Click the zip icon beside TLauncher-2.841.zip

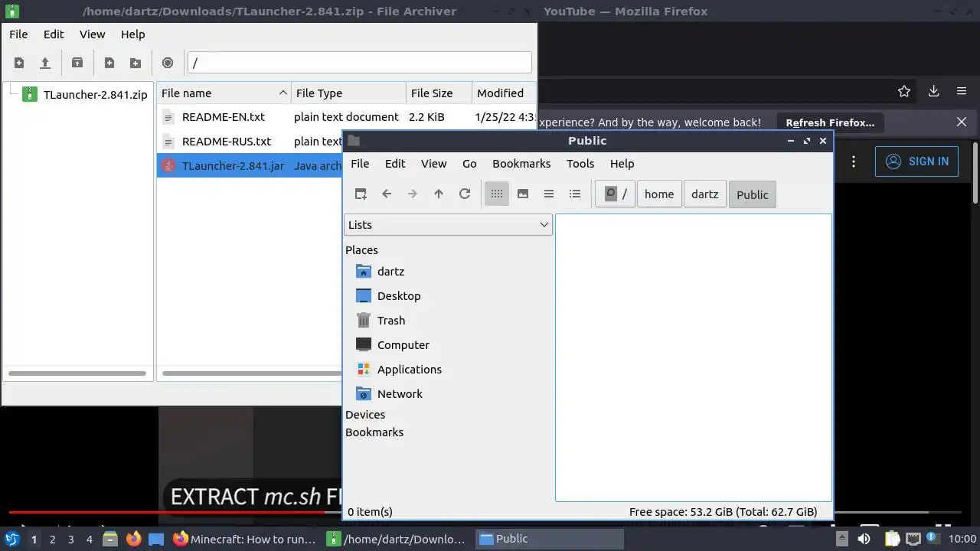coord(30,95)
